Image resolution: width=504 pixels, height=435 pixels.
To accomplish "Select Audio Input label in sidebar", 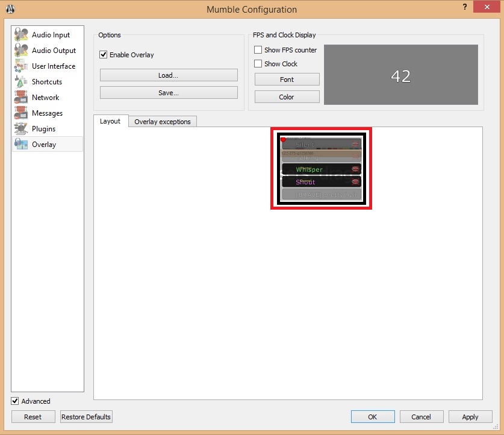I will pos(51,35).
